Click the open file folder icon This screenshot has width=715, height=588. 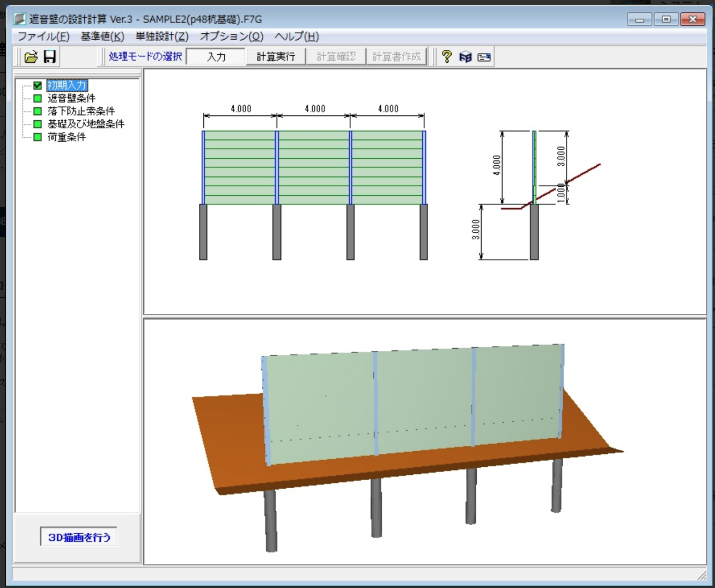(x=31, y=57)
